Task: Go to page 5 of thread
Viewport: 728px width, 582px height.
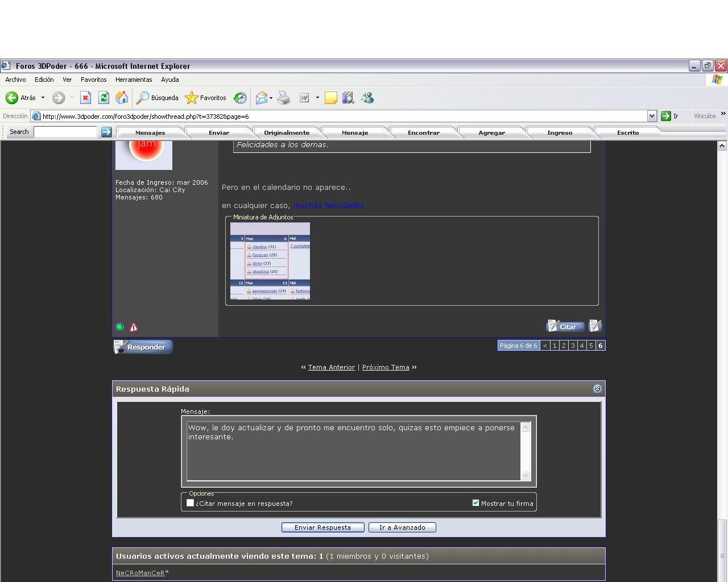Action: click(591, 346)
